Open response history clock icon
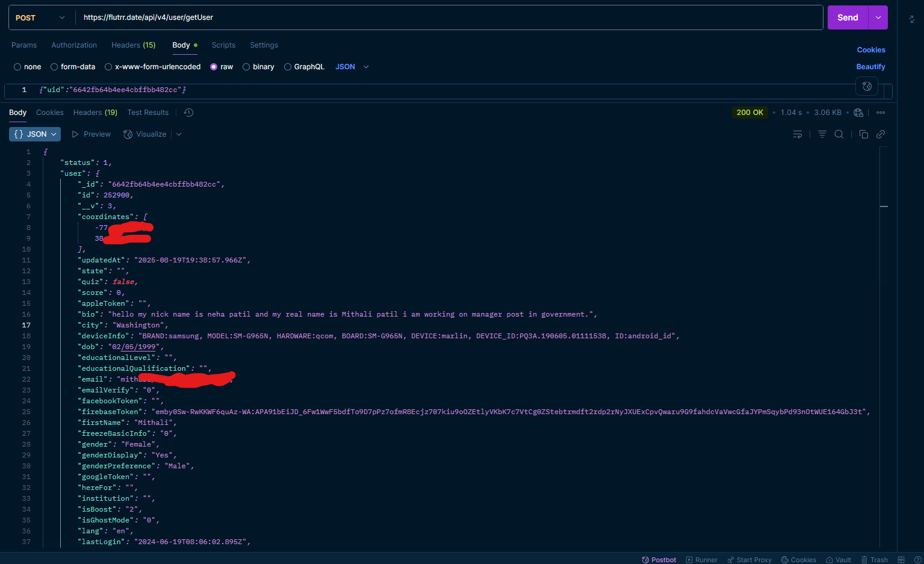 (x=188, y=113)
